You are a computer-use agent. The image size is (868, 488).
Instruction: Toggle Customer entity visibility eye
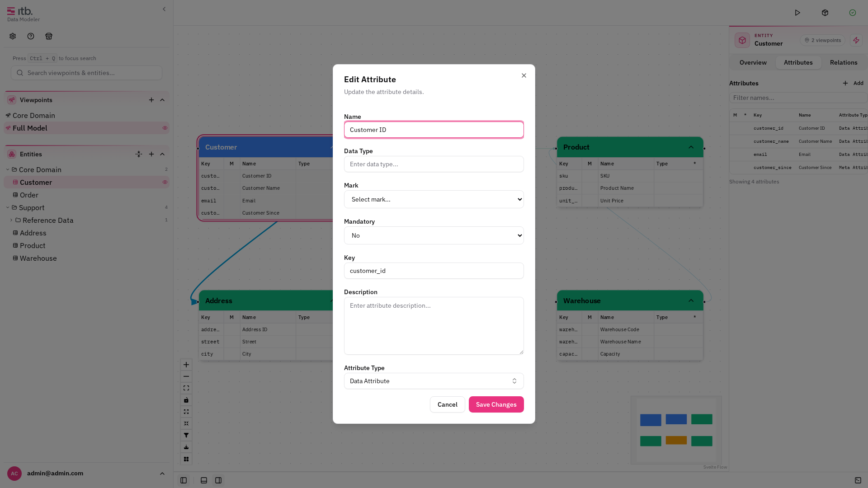(x=165, y=182)
